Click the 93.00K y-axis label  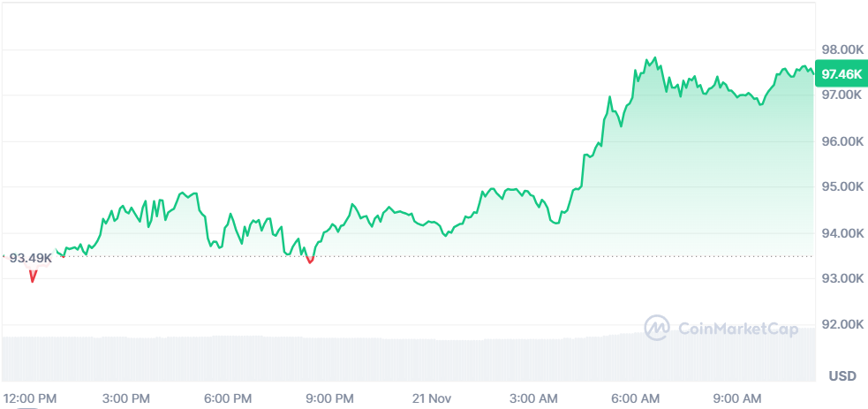(x=842, y=278)
